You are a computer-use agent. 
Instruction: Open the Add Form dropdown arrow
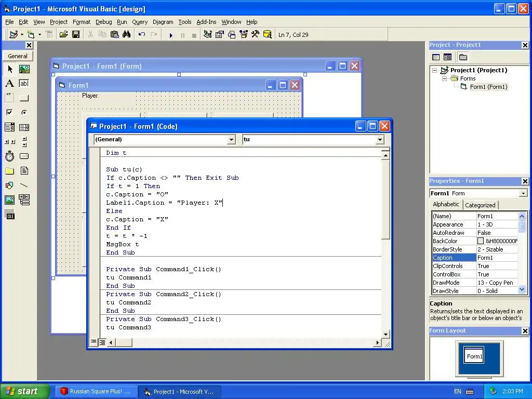pos(39,35)
